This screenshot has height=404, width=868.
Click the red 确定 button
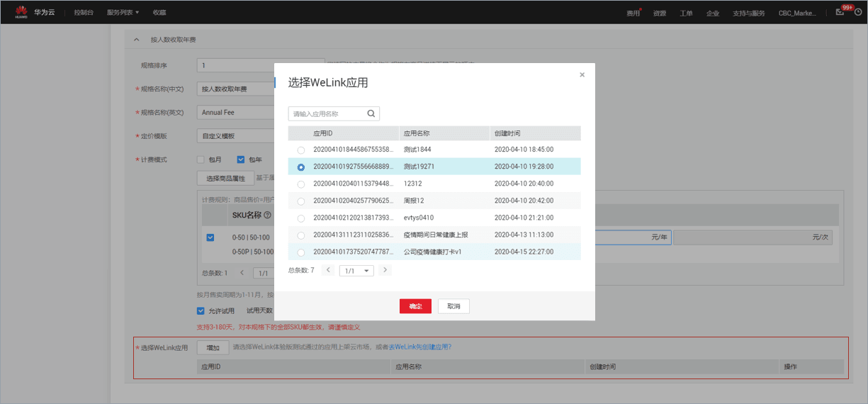[415, 306]
